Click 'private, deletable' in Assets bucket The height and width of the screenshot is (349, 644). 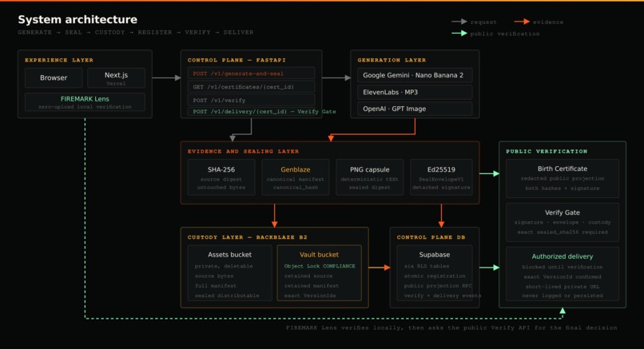224,266
